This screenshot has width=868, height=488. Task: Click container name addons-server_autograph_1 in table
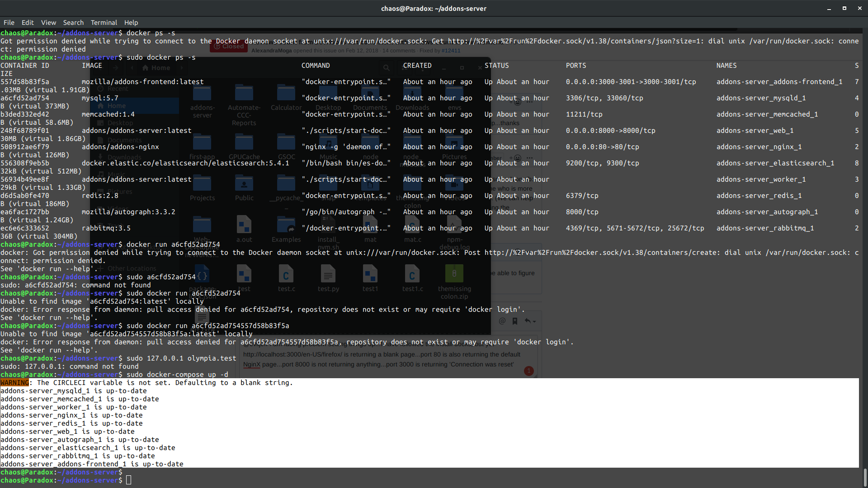click(767, 212)
